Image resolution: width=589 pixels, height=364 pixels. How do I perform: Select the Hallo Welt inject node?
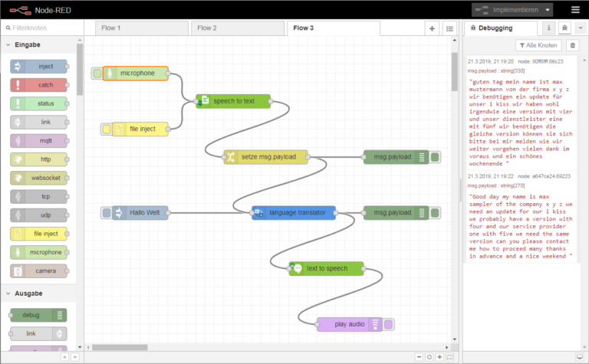pyautogui.click(x=140, y=213)
